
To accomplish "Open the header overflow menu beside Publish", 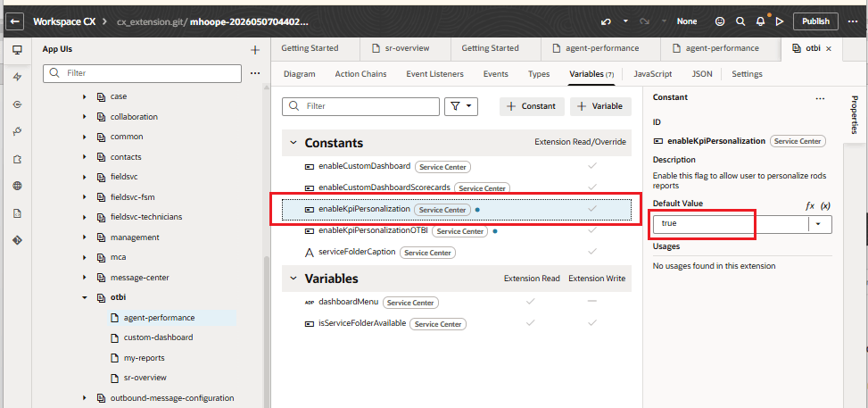I will [853, 21].
